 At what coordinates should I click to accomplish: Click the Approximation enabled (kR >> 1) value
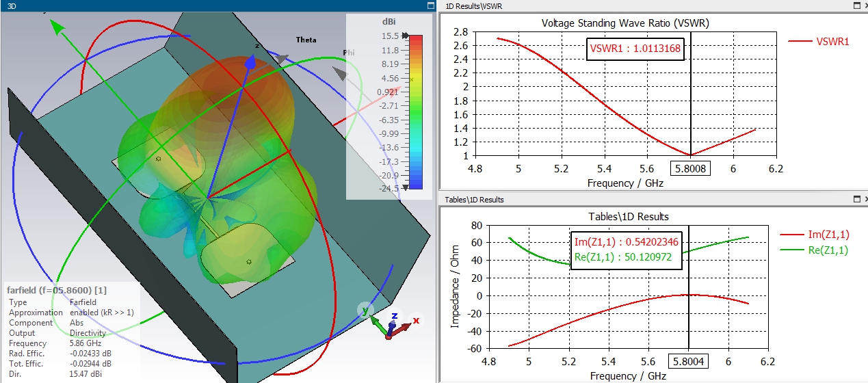101,313
